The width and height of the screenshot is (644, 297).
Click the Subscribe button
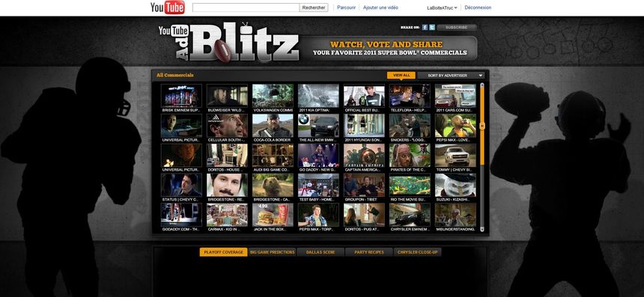click(x=457, y=28)
